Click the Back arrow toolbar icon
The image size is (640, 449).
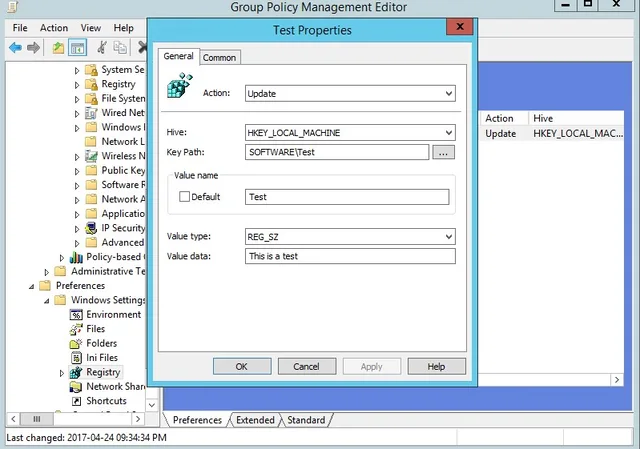[15, 48]
